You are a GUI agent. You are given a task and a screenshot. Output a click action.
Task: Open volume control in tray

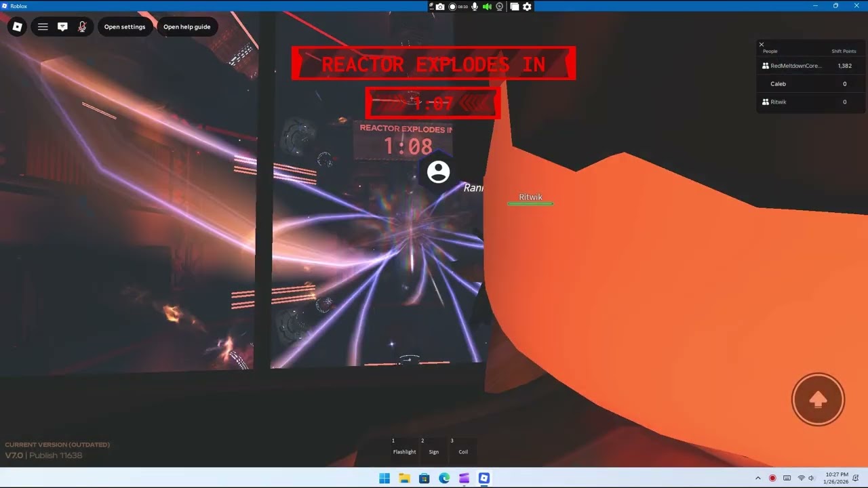[811, 478]
